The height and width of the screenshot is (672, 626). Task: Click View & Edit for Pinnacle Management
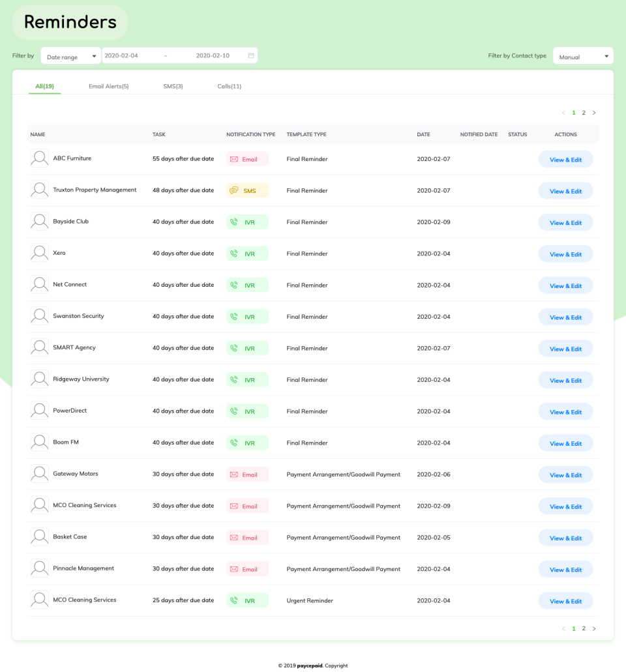click(565, 570)
